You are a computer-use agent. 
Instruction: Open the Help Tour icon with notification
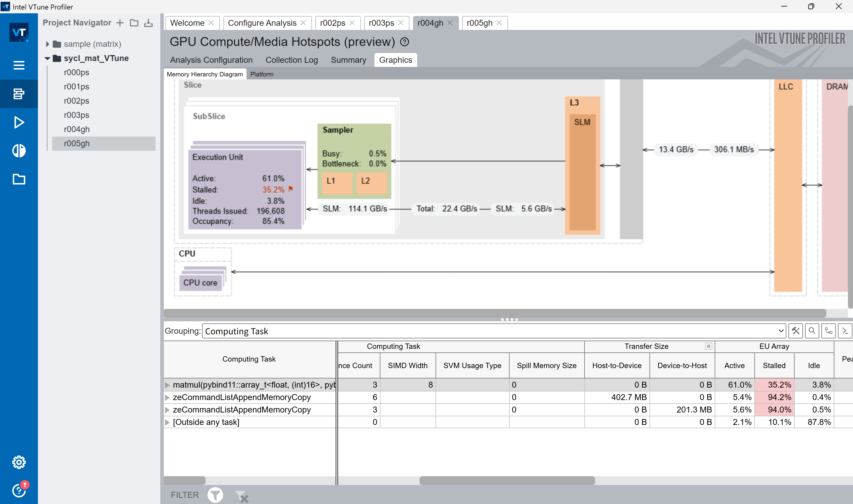point(20,489)
